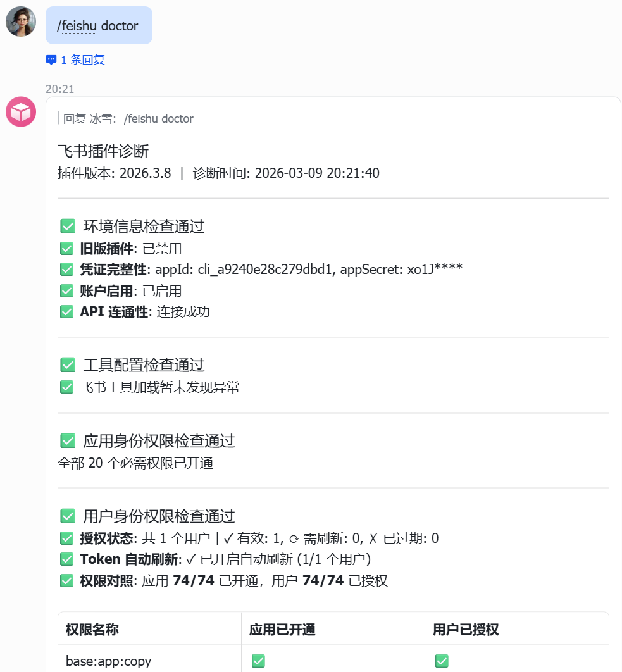Screen dimensions: 622x672
Task: Click the blue reply bubble icon
Action: pyautogui.click(x=51, y=60)
